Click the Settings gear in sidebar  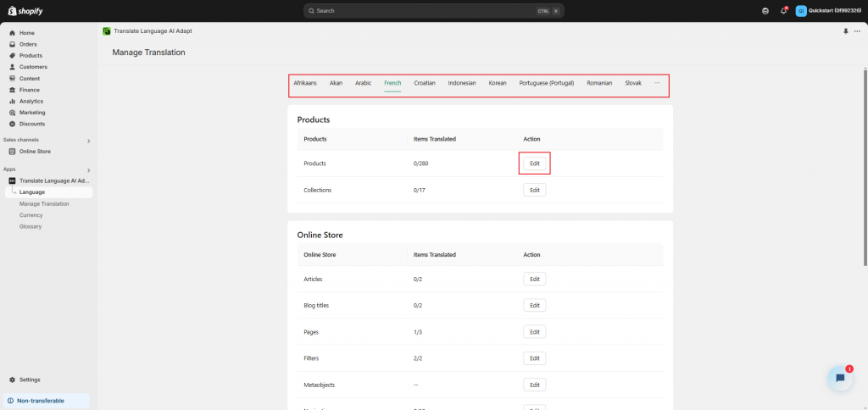point(12,380)
